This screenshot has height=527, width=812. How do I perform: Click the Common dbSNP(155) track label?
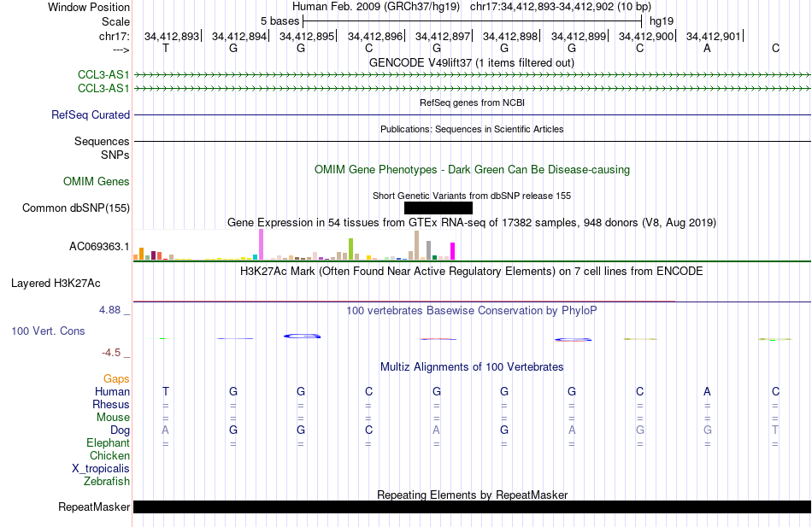click(75, 208)
